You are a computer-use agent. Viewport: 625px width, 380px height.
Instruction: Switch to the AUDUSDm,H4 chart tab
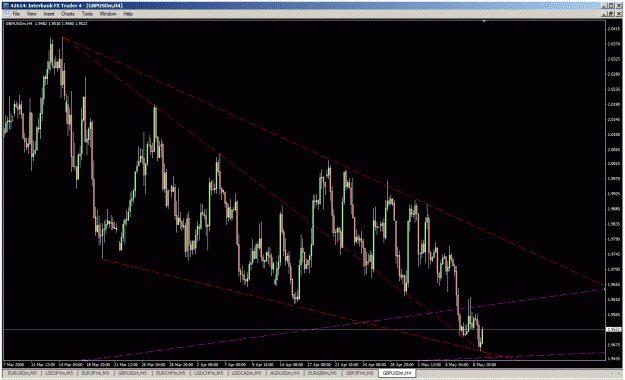(x=285, y=373)
